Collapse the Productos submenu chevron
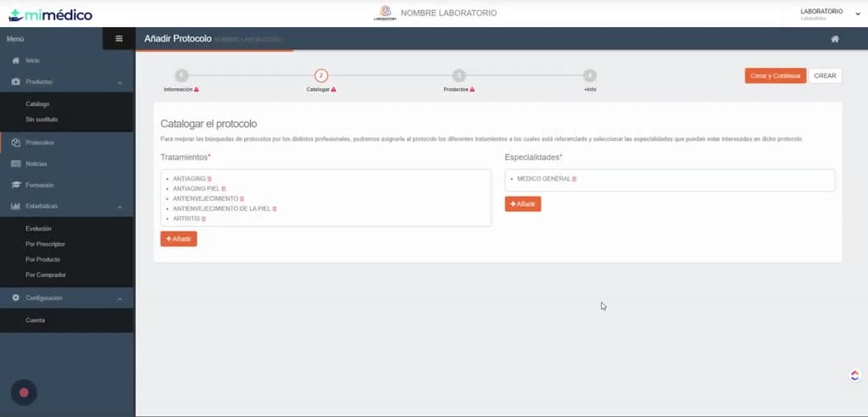 coord(120,82)
